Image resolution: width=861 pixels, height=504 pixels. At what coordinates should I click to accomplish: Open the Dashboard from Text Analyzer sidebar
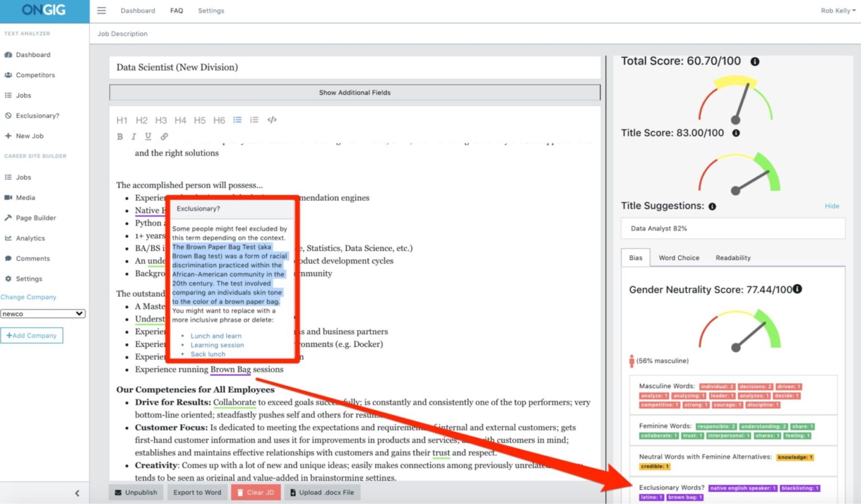coord(34,54)
